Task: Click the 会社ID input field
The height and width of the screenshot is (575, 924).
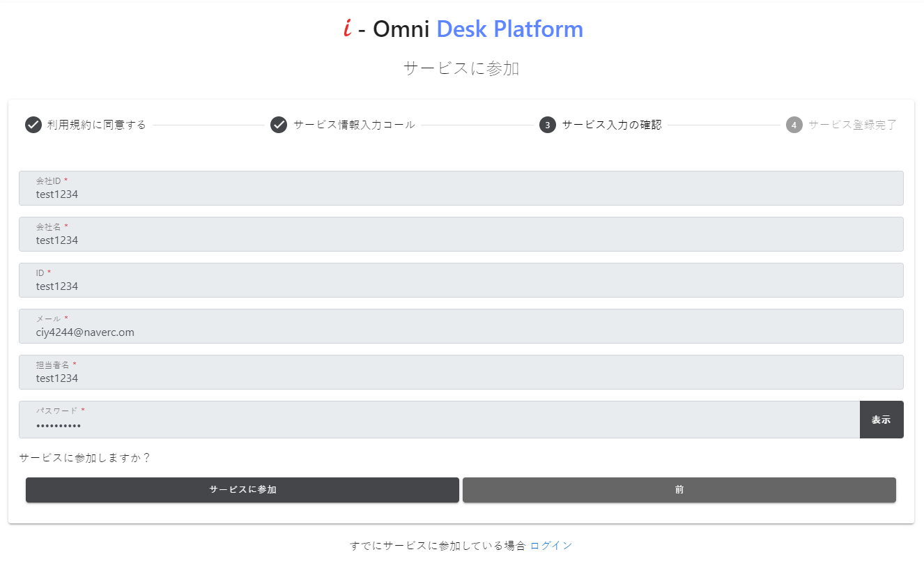Action: pyautogui.click(x=461, y=188)
